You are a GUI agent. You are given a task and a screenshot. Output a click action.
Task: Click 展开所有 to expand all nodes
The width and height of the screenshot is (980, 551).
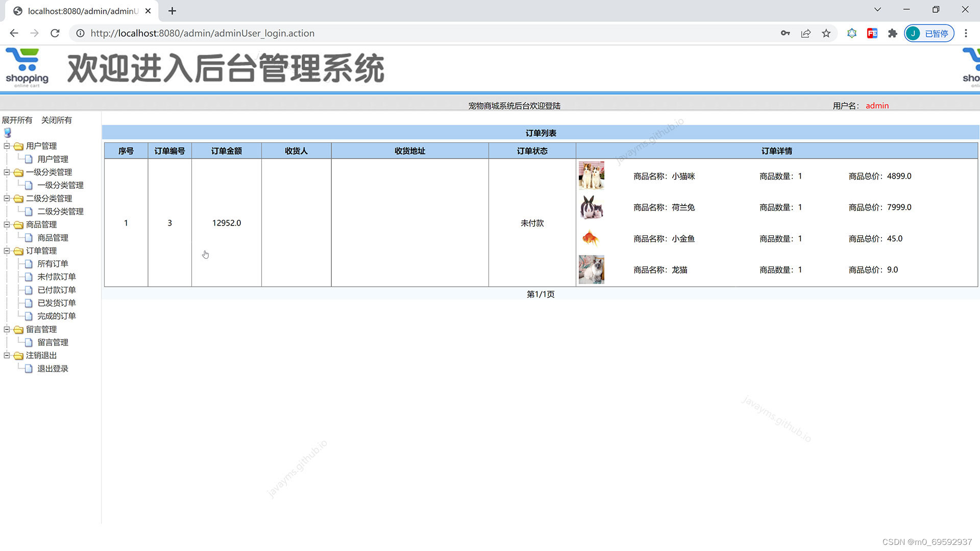pos(17,120)
